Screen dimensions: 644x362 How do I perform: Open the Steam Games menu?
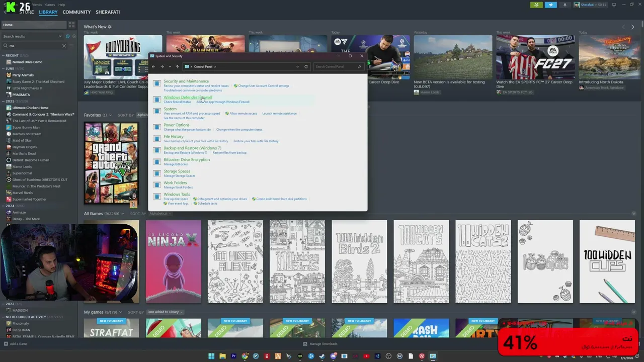[x=50, y=5]
